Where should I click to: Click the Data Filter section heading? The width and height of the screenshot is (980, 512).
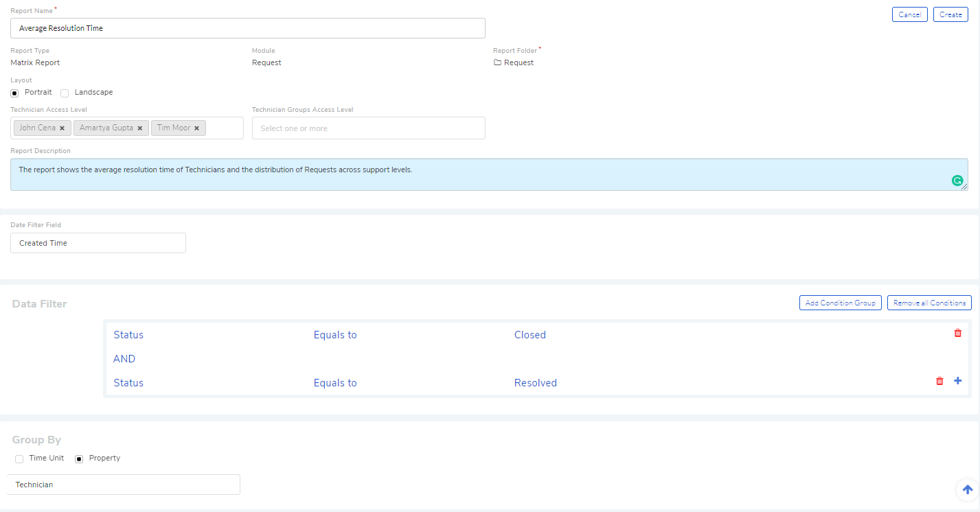40,304
